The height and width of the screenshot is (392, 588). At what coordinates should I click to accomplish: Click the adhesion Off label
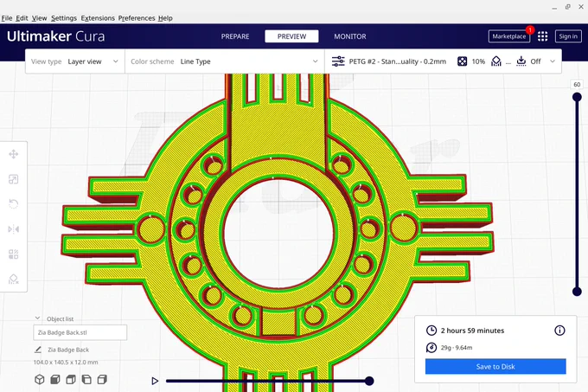(x=535, y=61)
